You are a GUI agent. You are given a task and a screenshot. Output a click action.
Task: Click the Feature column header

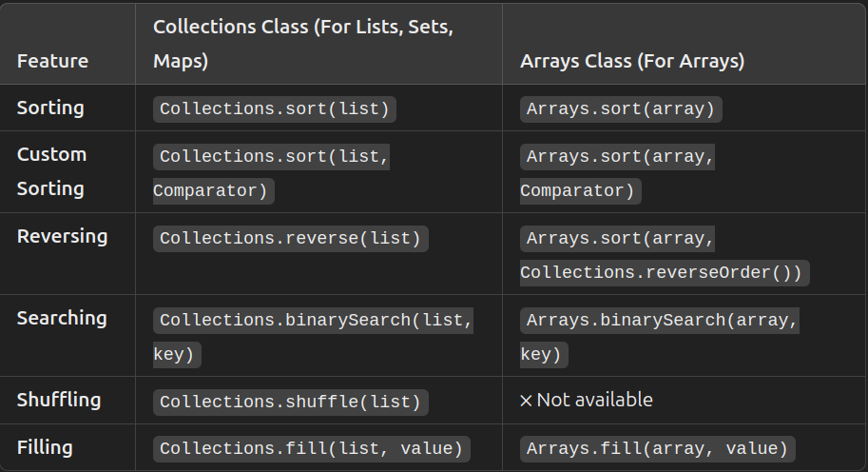point(52,61)
